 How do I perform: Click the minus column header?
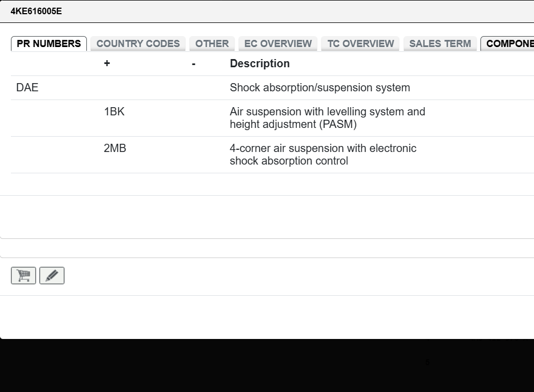[x=193, y=64]
